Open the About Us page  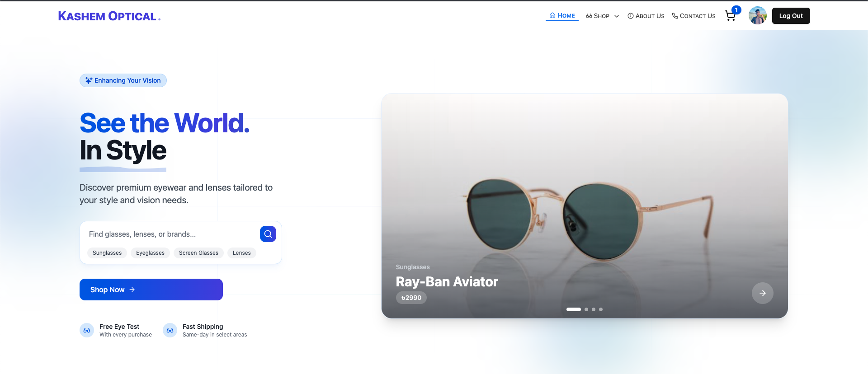pyautogui.click(x=646, y=16)
